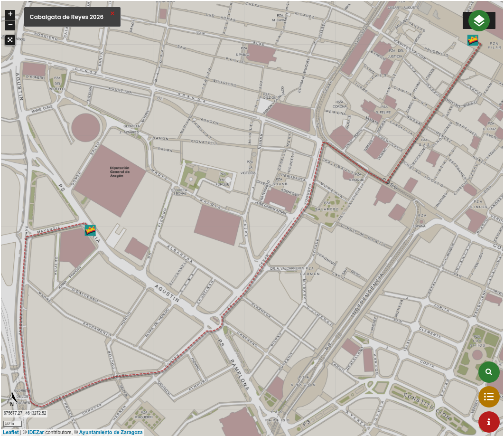Open the red information button
504x436 pixels.
point(488,422)
